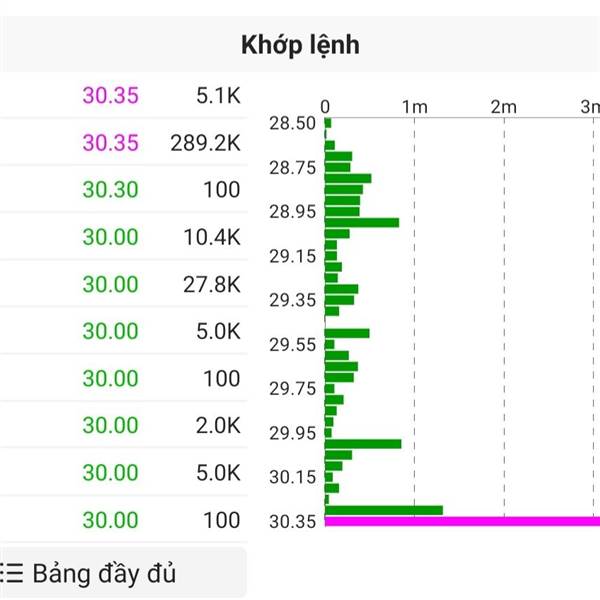Click the 1m volume axis marker
This screenshot has width=600, height=600.
coord(415,107)
